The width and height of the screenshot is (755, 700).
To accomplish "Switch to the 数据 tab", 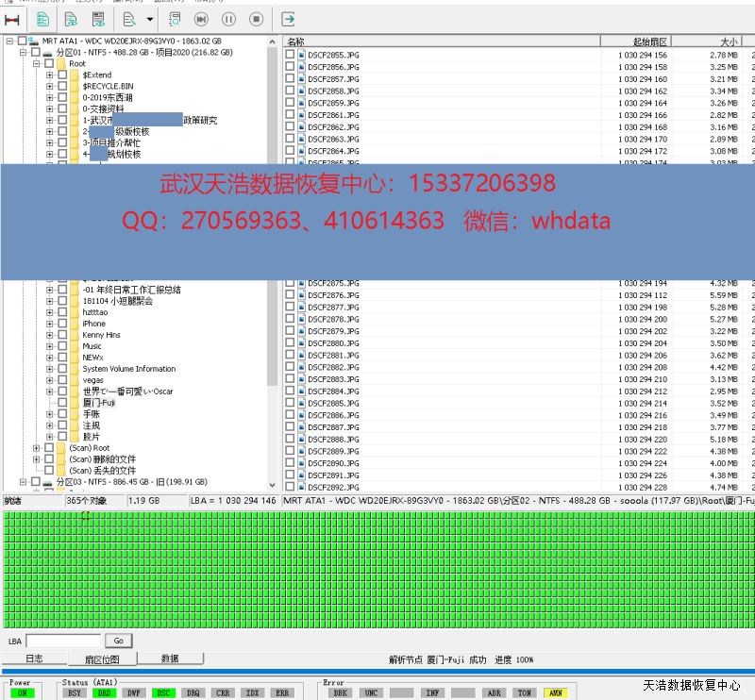I will [170, 658].
